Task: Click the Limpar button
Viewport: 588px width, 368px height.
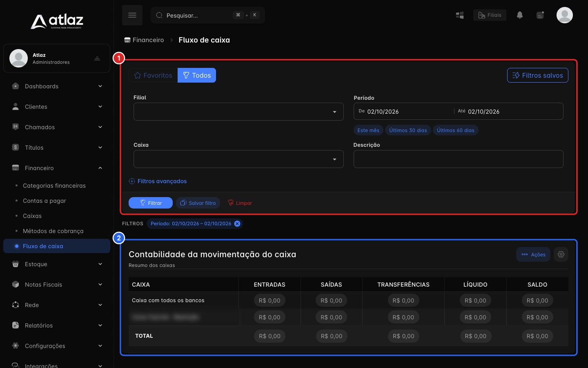Action: click(240, 203)
